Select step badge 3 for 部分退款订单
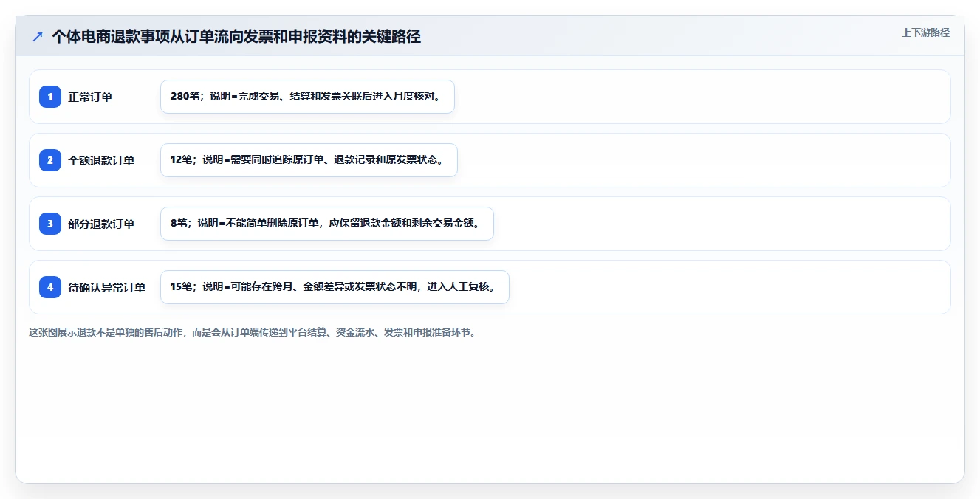Image resolution: width=980 pixels, height=499 pixels. [50, 224]
